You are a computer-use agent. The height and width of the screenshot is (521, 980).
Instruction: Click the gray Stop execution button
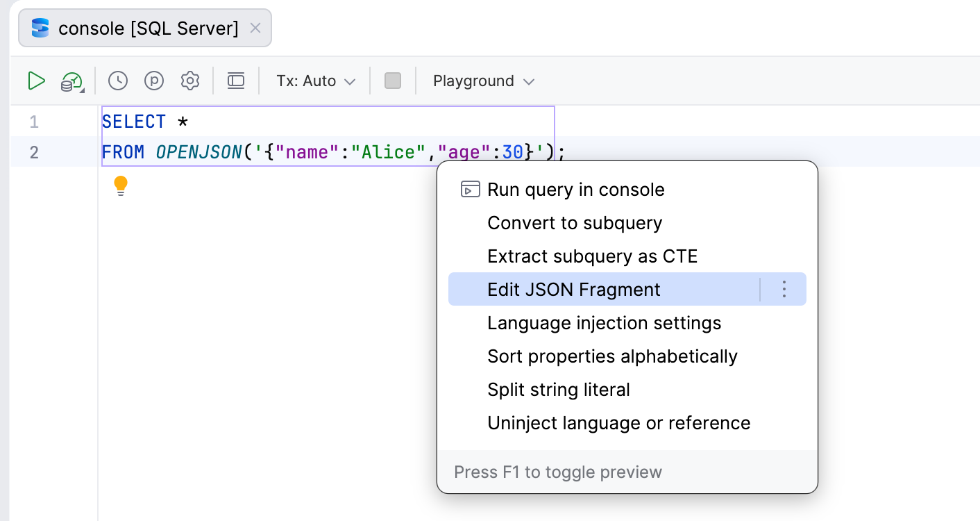click(x=393, y=81)
